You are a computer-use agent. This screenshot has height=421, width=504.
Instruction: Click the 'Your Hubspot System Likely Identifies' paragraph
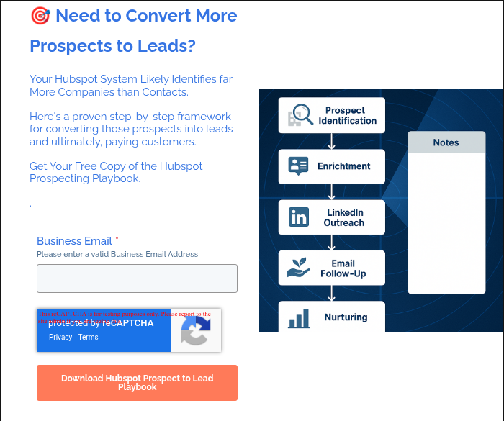coord(131,86)
